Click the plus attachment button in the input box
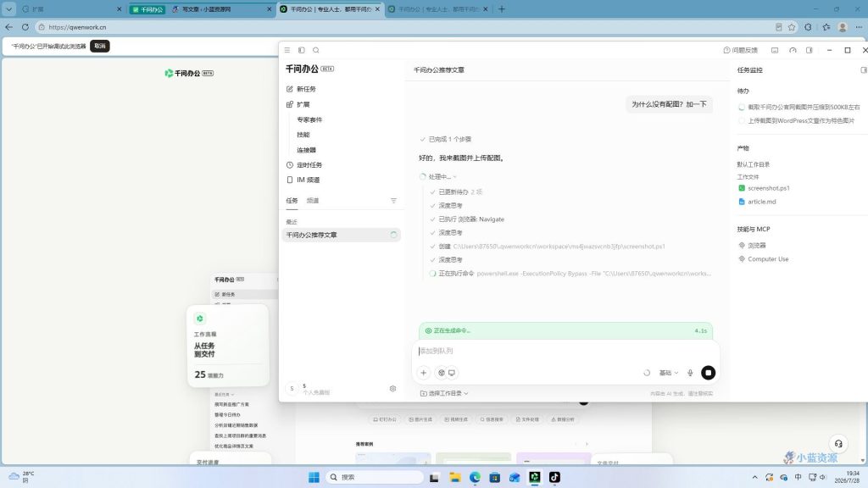The width and height of the screenshot is (868, 488). tap(424, 373)
